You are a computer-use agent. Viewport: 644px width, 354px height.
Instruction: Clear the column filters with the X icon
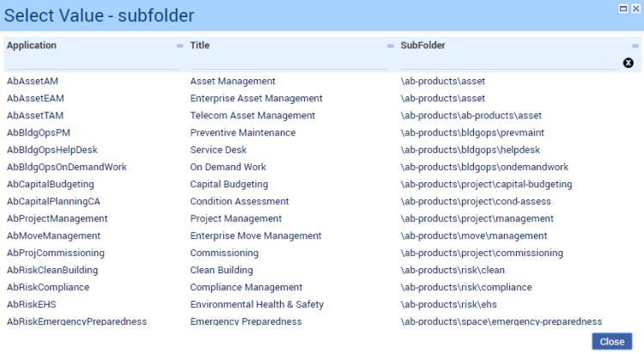tap(628, 63)
